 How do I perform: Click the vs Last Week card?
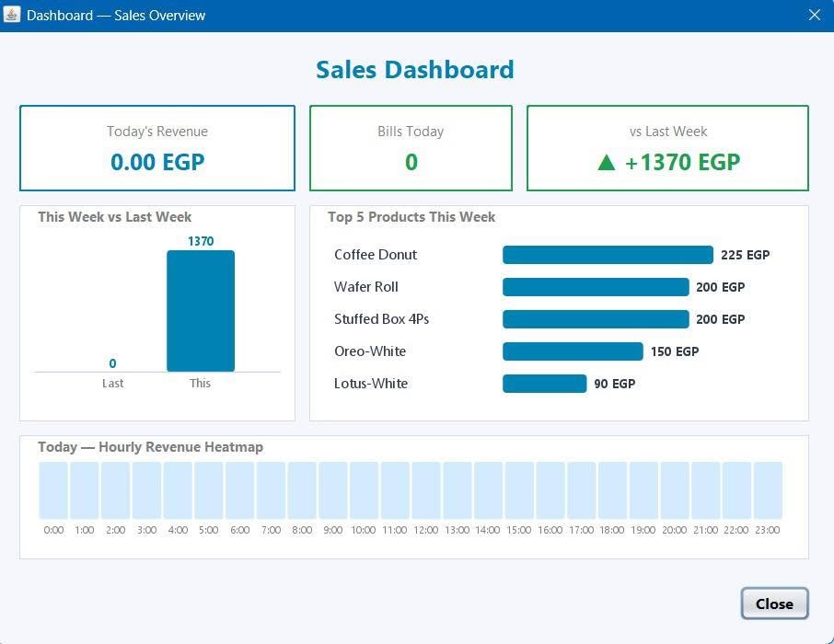667,148
